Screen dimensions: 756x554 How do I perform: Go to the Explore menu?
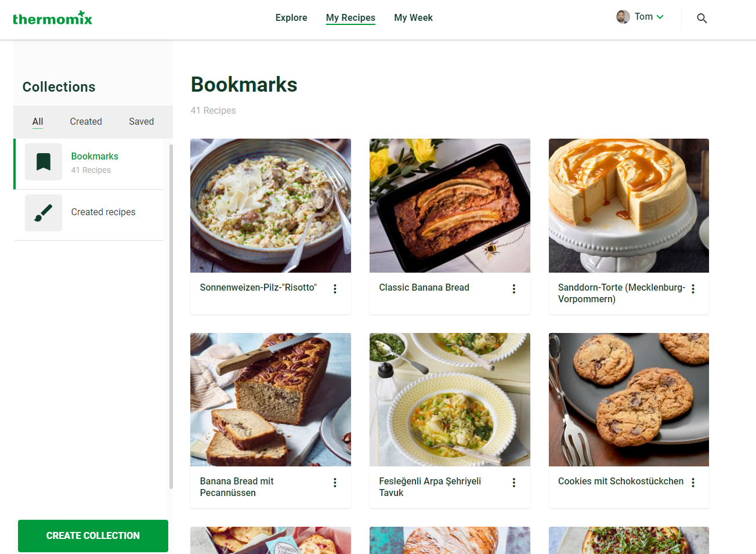coord(291,17)
